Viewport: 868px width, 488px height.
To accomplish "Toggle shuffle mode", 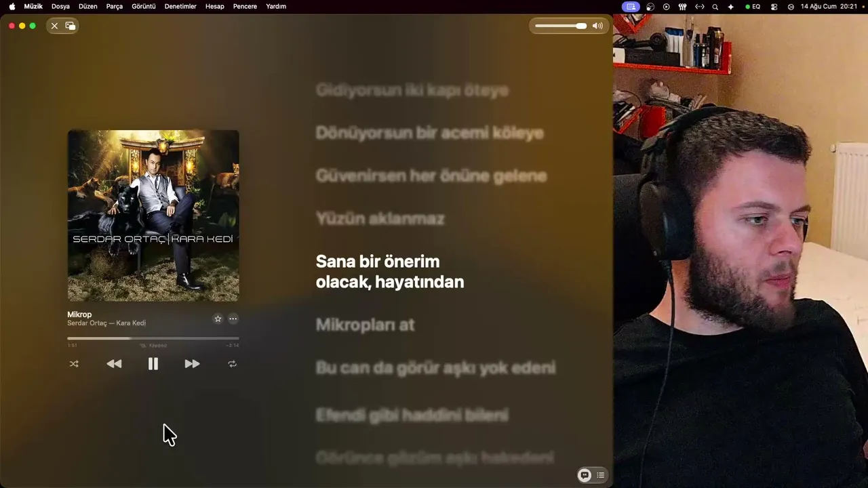I will [74, 364].
